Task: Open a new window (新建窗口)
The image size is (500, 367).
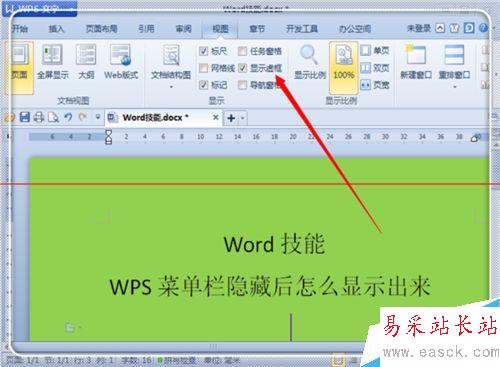Action: pos(416,63)
